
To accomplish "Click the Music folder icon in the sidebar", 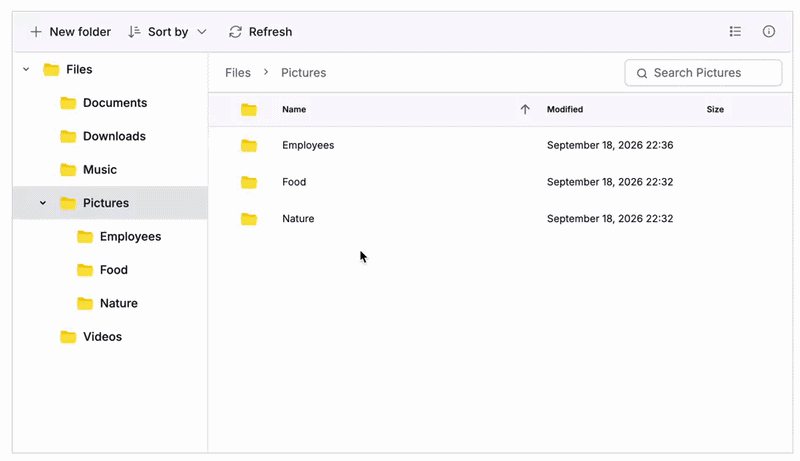I will [68, 169].
